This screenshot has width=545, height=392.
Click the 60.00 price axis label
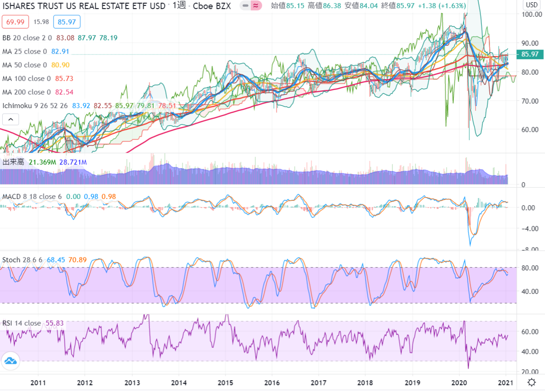pos(530,129)
